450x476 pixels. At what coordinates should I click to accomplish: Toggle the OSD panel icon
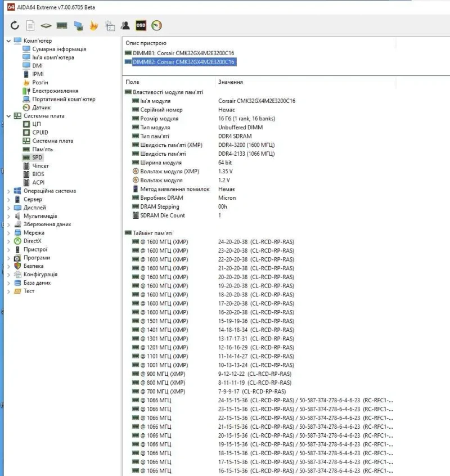pos(141,25)
